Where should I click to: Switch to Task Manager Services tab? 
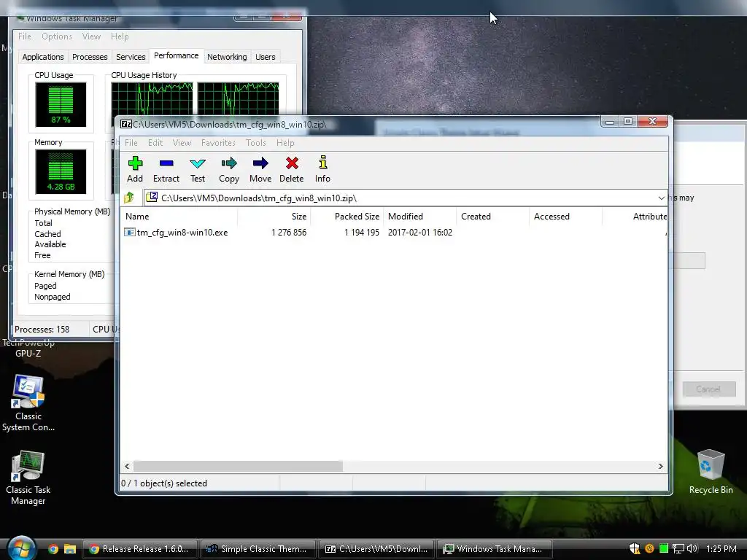(x=131, y=57)
